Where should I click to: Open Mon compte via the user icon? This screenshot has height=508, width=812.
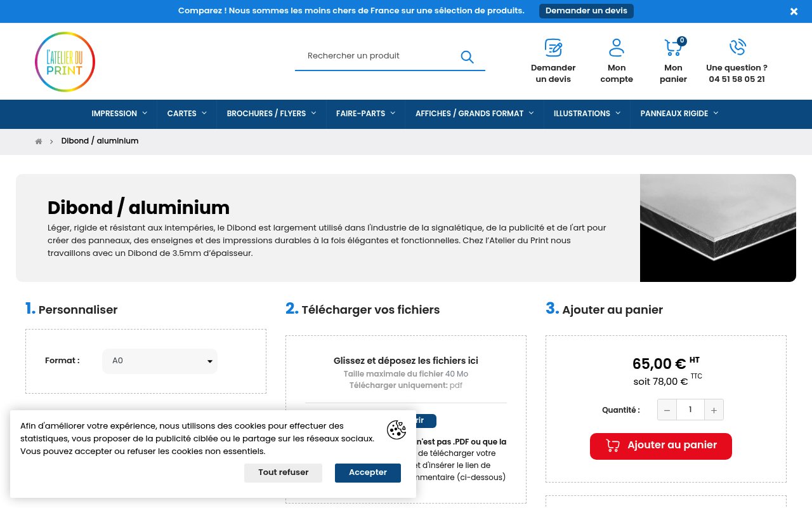point(616,47)
